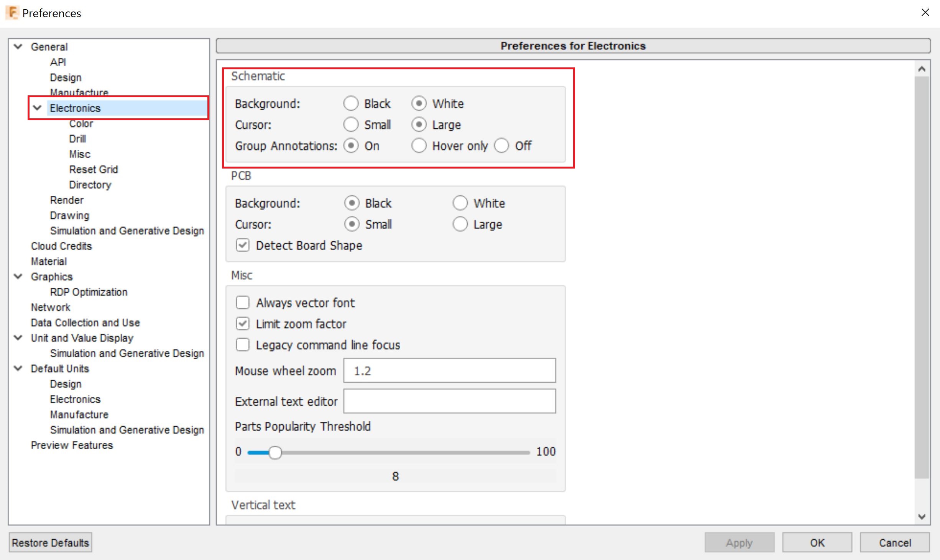Click the Fusion app icon in title bar
The height and width of the screenshot is (560, 940).
12,13
